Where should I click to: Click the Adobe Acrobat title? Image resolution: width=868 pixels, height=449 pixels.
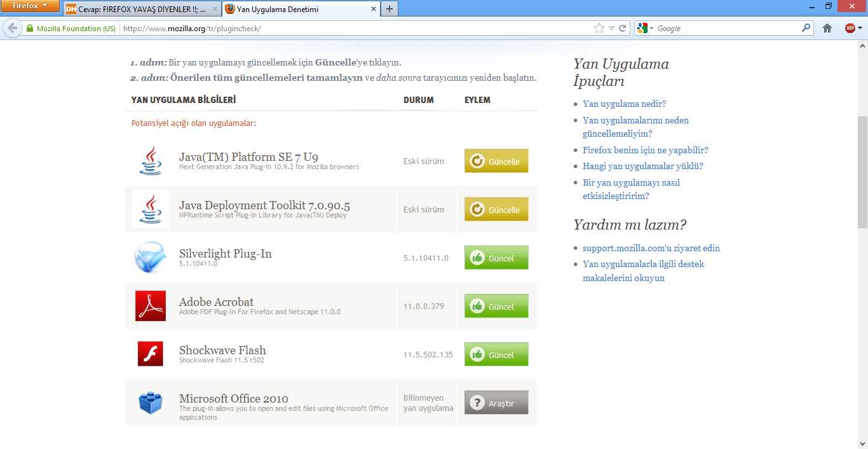coord(216,301)
